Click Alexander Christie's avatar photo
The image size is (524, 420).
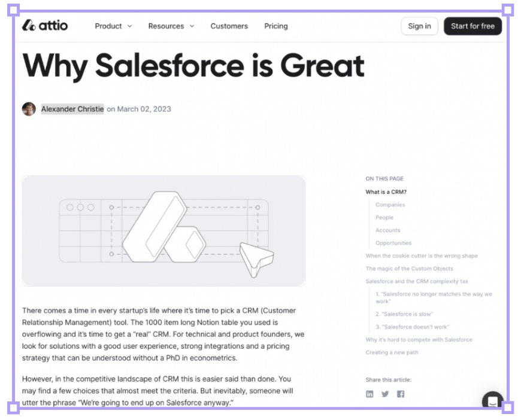click(x=29, y=109)
